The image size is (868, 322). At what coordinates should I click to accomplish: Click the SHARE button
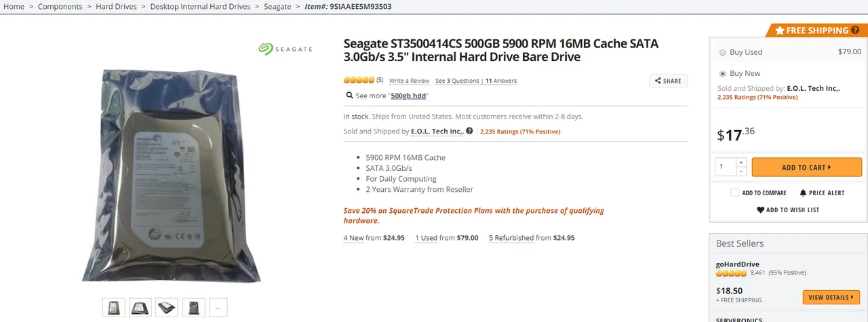point(668,81)
